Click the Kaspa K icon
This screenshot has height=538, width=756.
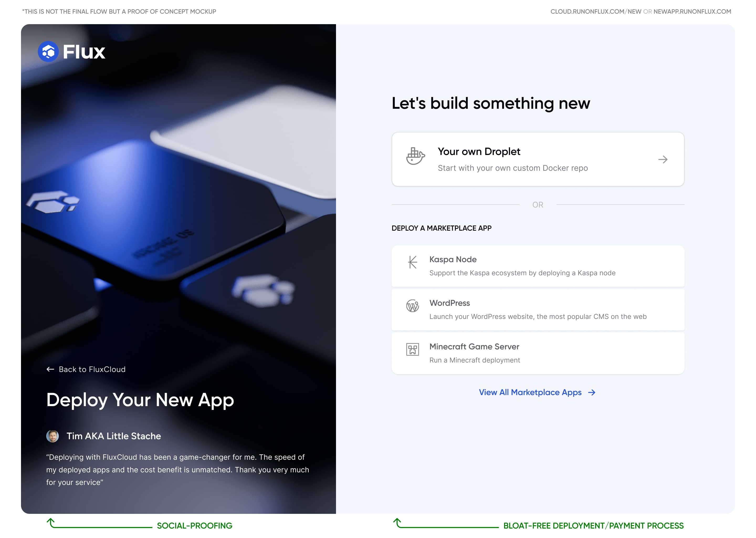point(412,262)
